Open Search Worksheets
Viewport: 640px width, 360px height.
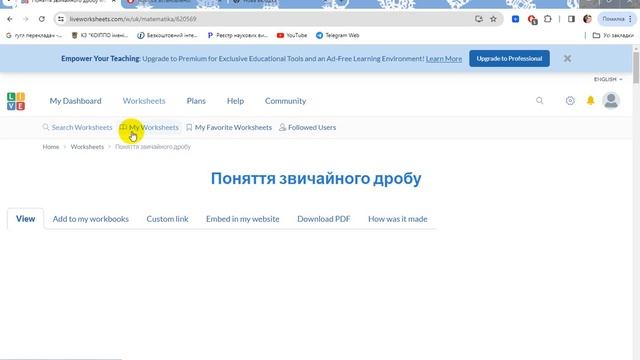coord(77,127)
